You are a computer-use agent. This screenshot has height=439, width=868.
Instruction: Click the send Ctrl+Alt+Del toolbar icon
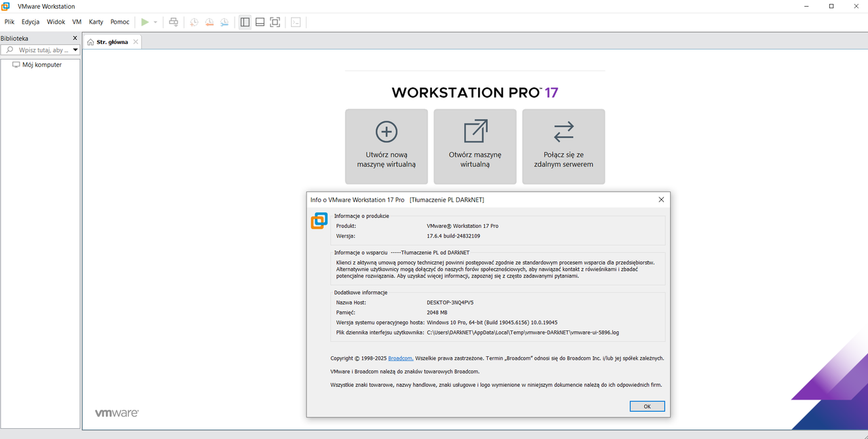coord(174,22)
